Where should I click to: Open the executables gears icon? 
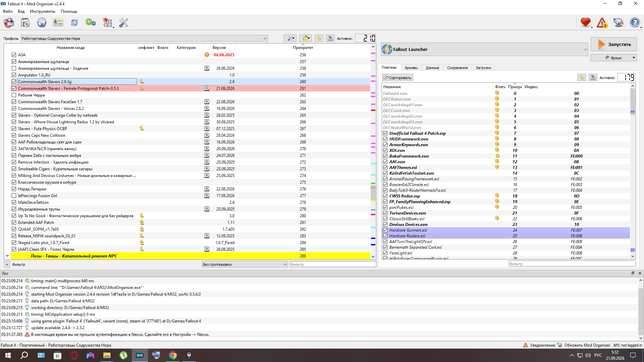point(91,23)
